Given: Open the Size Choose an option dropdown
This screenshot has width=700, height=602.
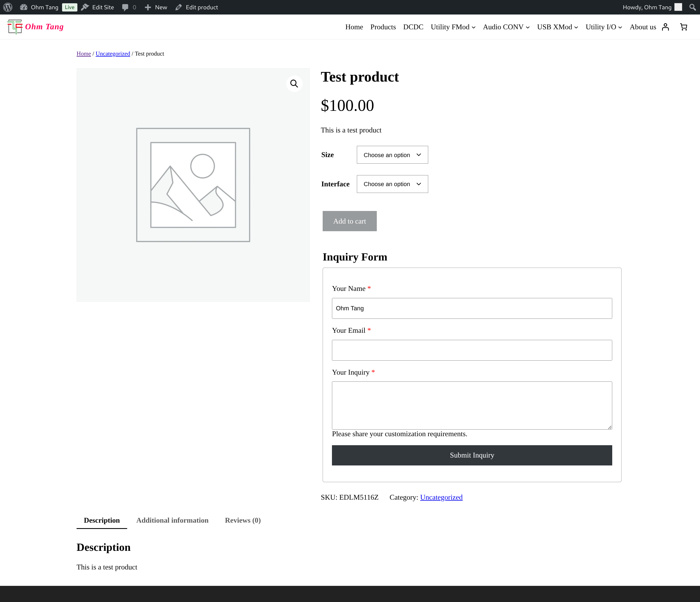Looking at the screenshot, I should coord(392,155).
